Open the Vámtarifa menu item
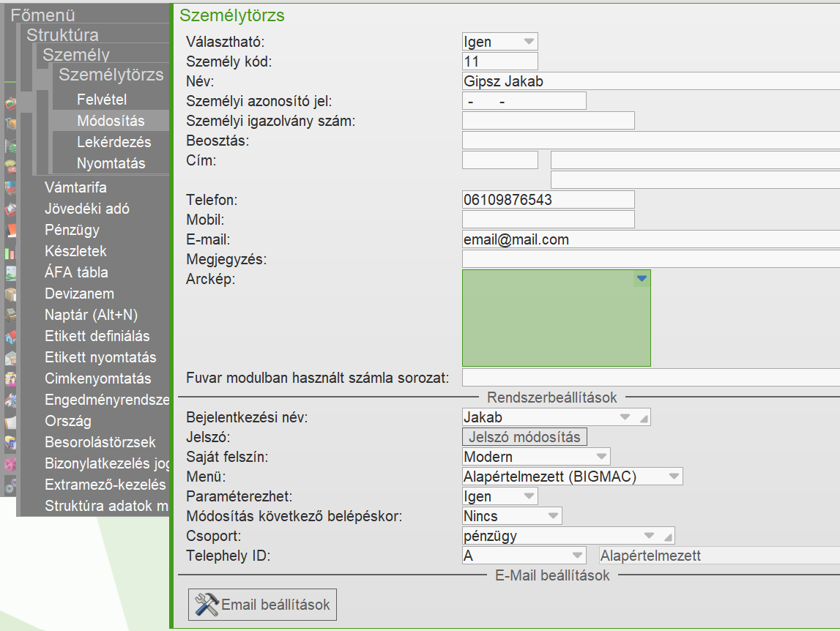 pyautogui.click(x=75, y=187)
